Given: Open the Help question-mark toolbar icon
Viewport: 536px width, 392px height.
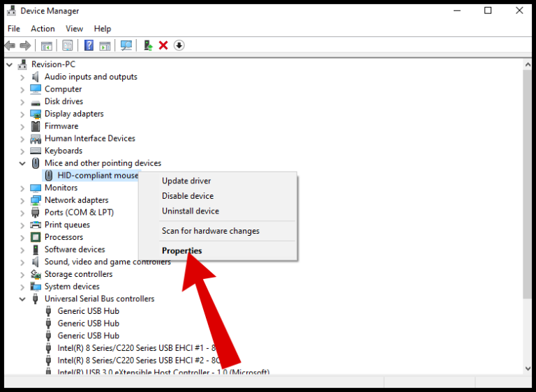Looking at the screenshot, I should (x=89, y=45).
